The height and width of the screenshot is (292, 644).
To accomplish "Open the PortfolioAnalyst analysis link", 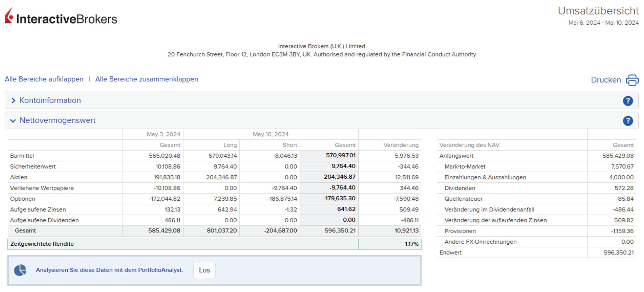I will tap(109, 270).
